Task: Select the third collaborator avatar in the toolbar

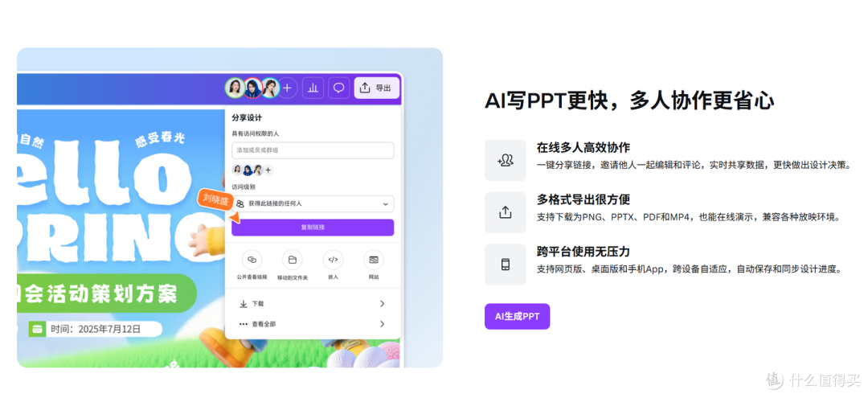Action: point(270,88)
